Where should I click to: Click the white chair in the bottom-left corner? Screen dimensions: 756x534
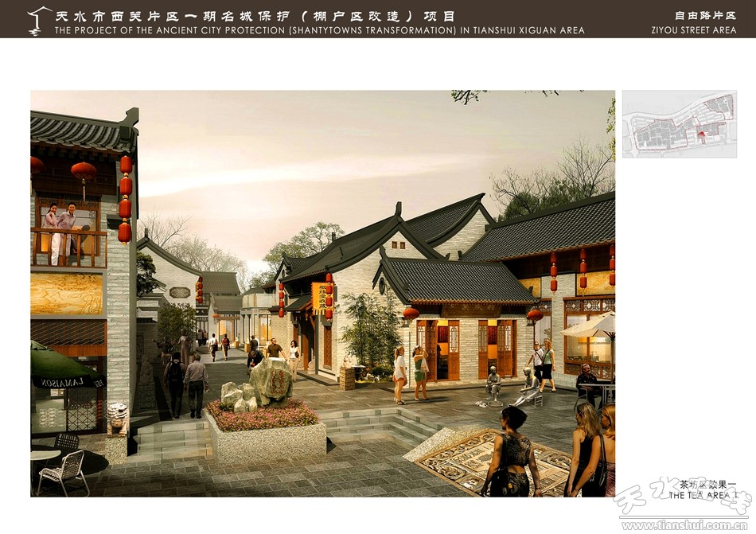(x=65, y=472)
